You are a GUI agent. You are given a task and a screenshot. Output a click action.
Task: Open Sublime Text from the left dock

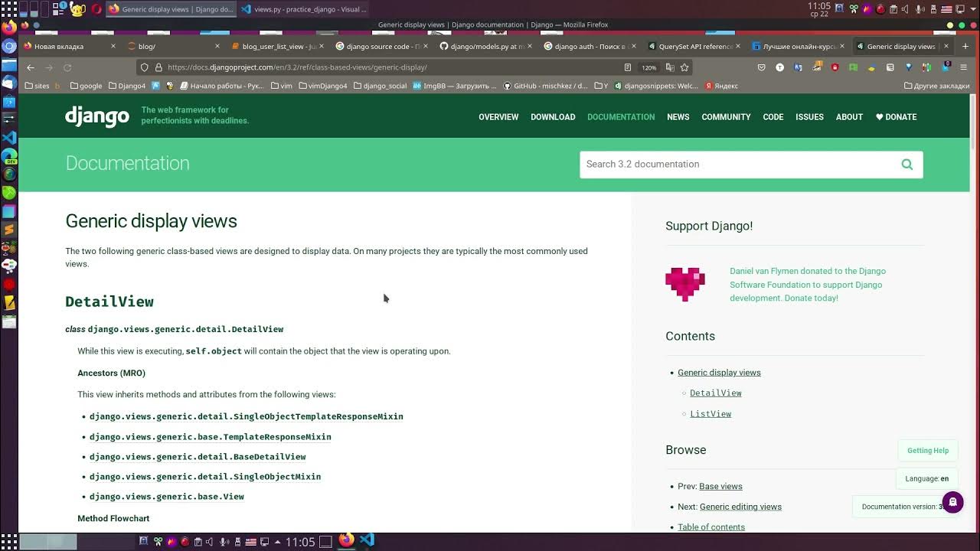coord(9,230)
